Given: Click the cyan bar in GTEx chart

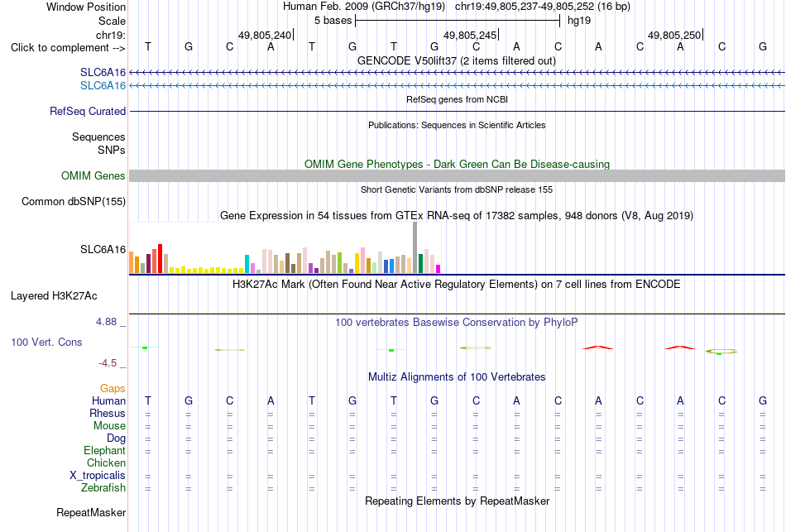Looking at the screenshot, I should pyautogui.click(x=247, y=264).
